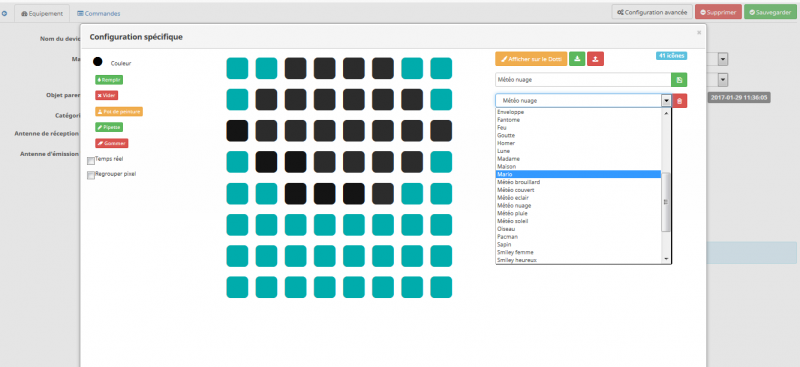Switch to the Commandes tab

coord(98,13)
